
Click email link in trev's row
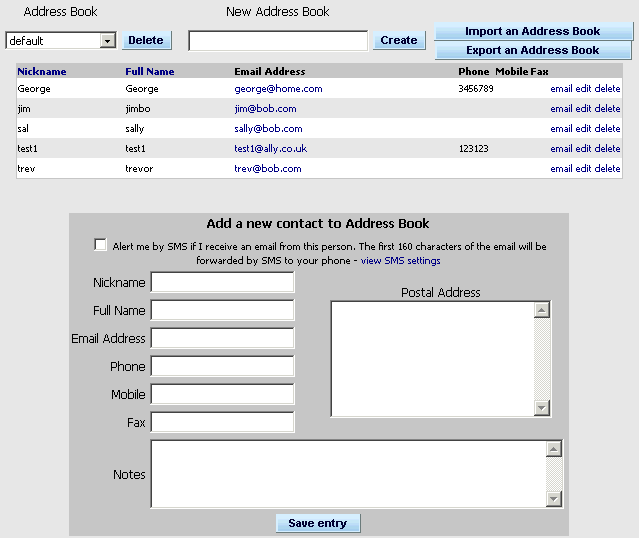click(562, 169)
